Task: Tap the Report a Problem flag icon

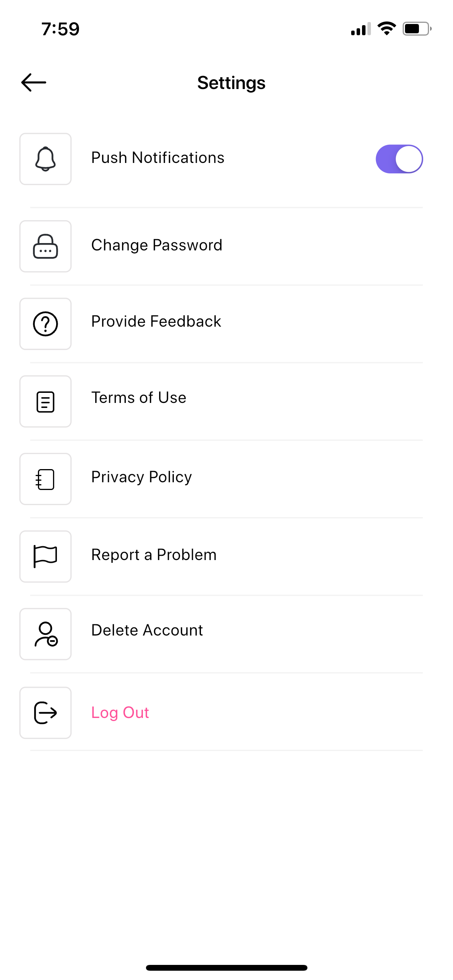Action: click(x=45, y=557)
